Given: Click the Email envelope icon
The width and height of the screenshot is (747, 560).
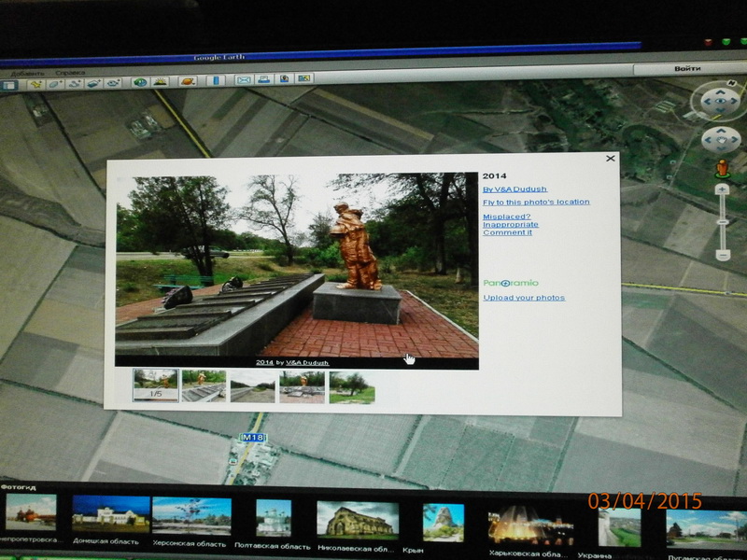Looking at the screenshot, I should [244, 80].
